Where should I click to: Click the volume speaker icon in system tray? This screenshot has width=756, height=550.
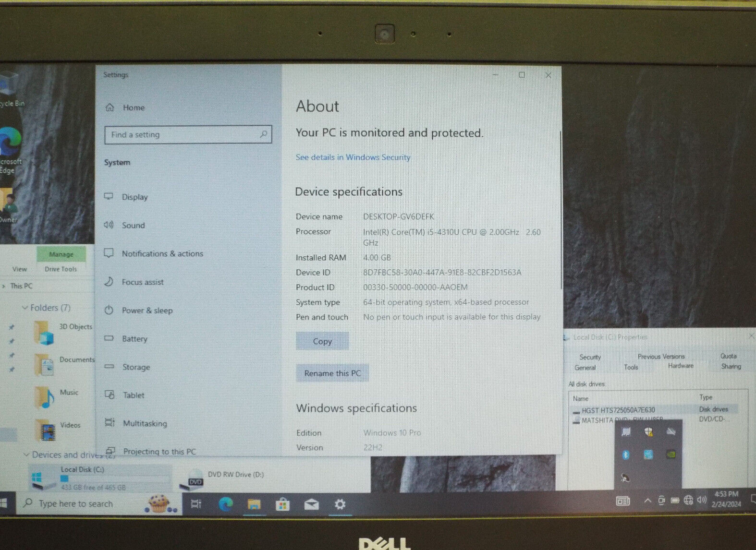702,500
